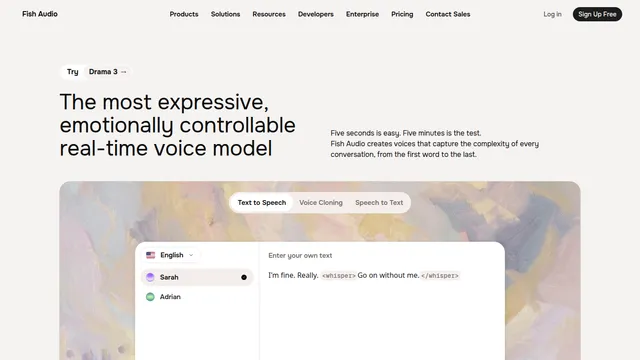The image size is (640, 360).
Task: Click the language dropdown chevron
Action: [191, 255]
